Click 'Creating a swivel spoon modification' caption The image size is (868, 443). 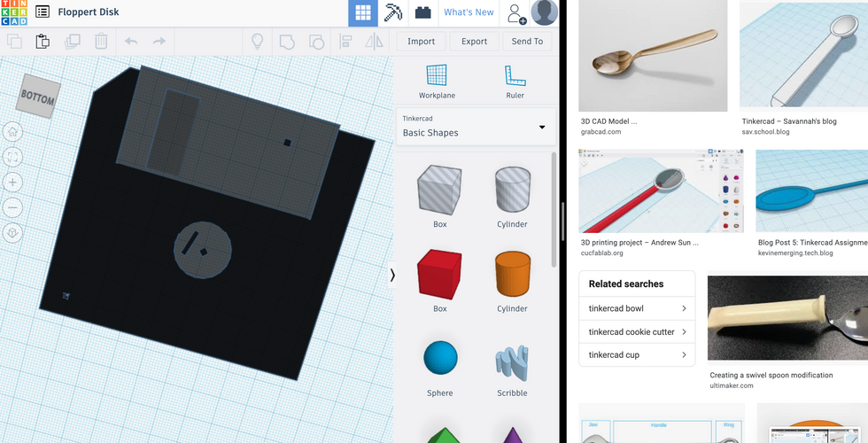pyautogui.click(x=771, y=375)
